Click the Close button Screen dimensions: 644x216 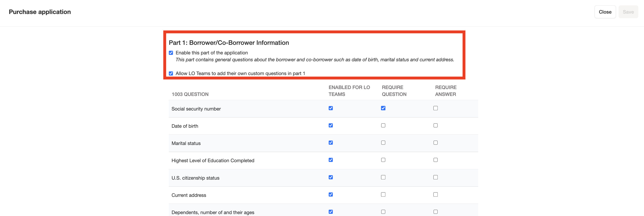pyautogui.click(x=605, y=12)
